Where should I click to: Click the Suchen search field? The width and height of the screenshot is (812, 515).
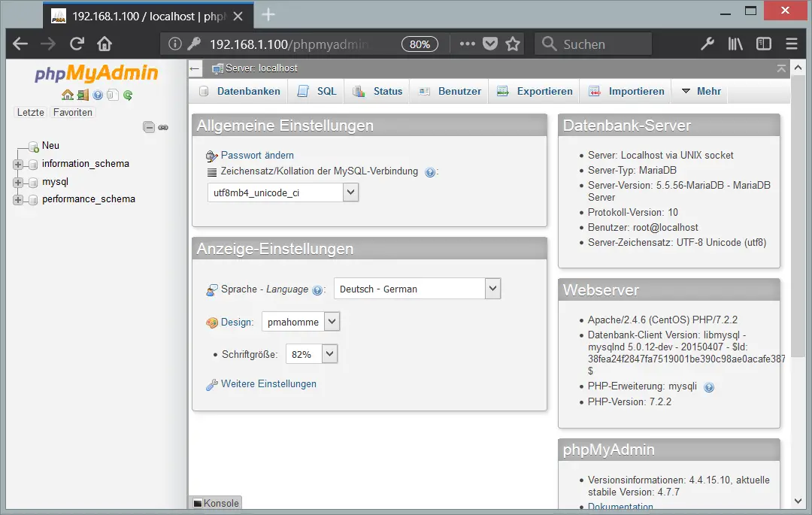pos(593,44)
